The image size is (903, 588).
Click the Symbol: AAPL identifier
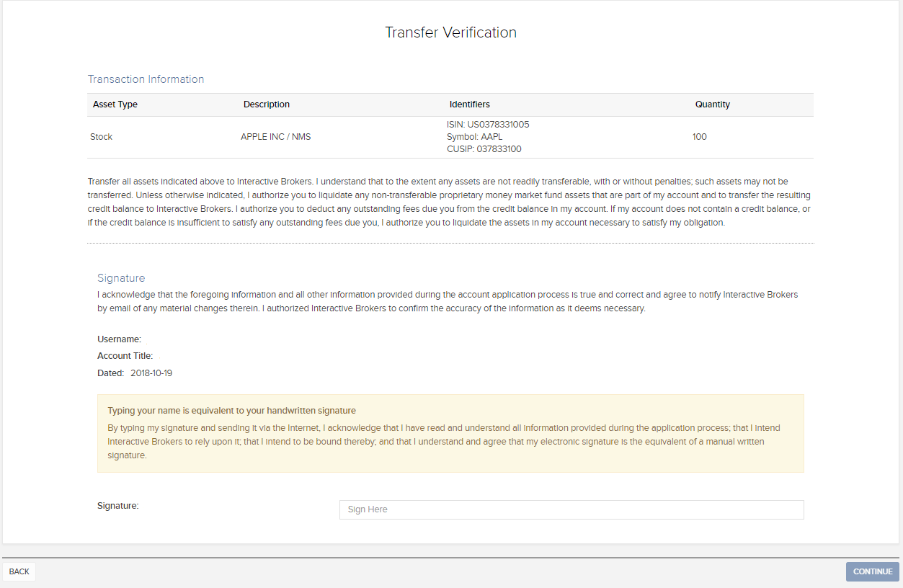474,137
